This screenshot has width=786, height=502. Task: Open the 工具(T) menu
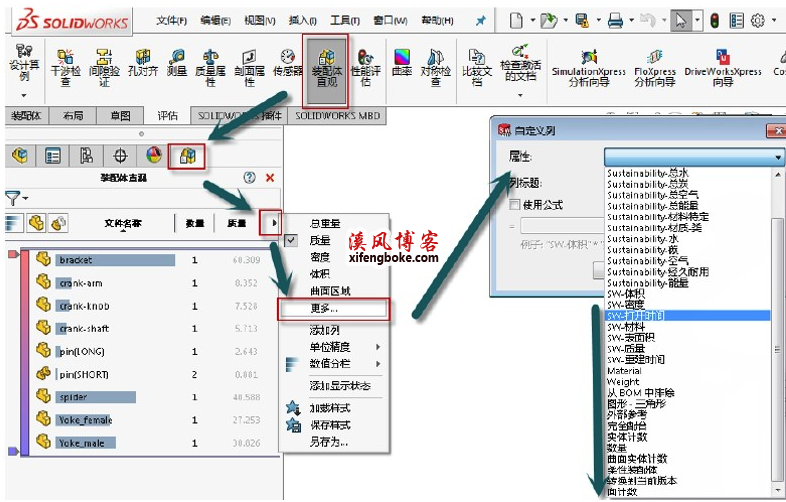tap(345, 21)
